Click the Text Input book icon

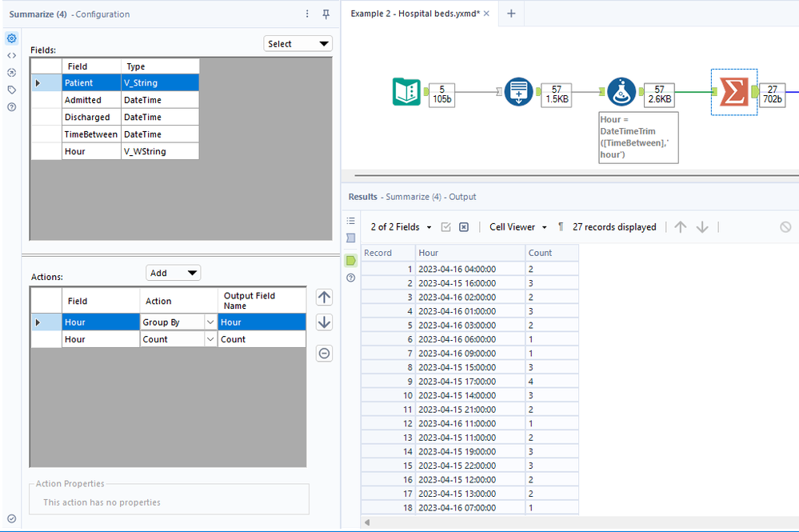(407, 92)
